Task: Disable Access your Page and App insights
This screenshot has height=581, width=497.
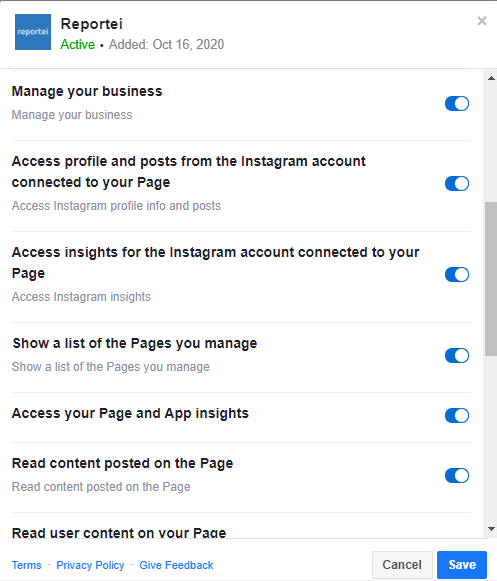Action: [457, 415]
